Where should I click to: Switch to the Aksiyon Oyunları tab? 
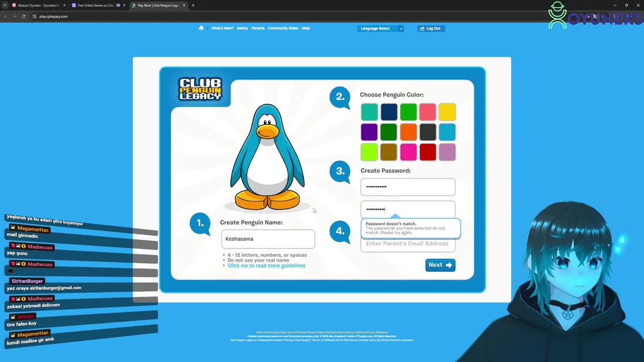click(39, 5)
